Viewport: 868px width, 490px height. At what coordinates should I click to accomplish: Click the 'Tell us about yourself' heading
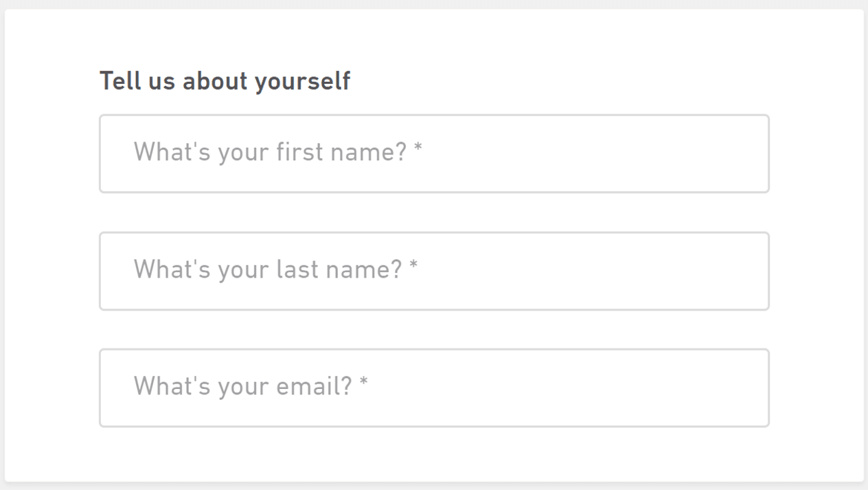225,81
